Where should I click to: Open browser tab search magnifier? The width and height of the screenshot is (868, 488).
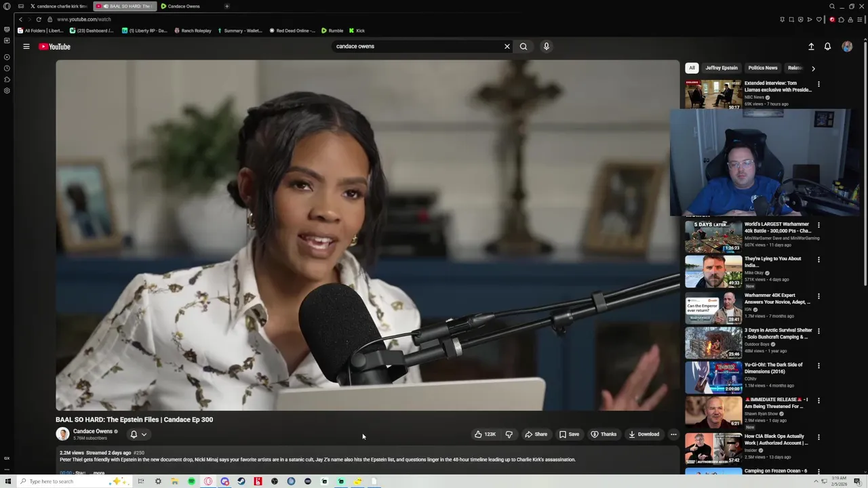pos(832,6)
